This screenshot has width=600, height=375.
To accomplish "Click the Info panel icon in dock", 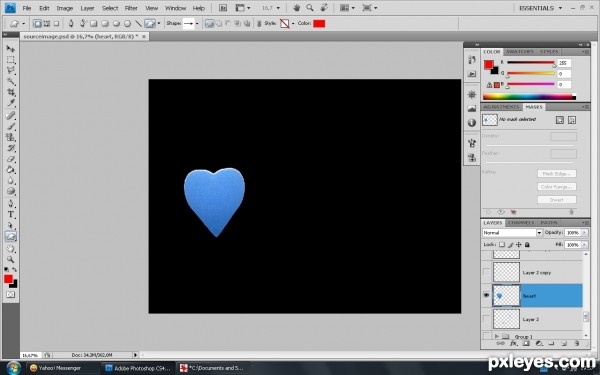I will (472, 123).
